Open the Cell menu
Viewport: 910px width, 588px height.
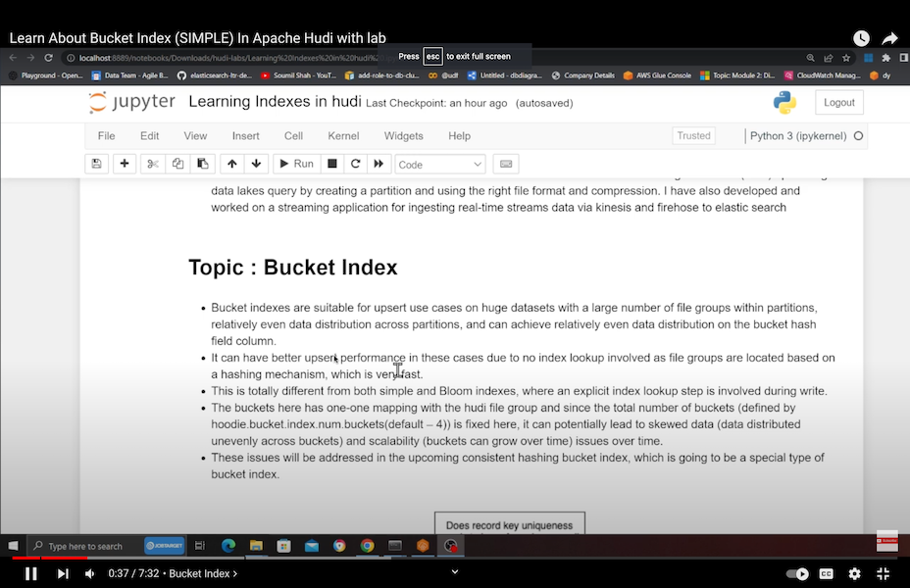[x=293, y=136]
